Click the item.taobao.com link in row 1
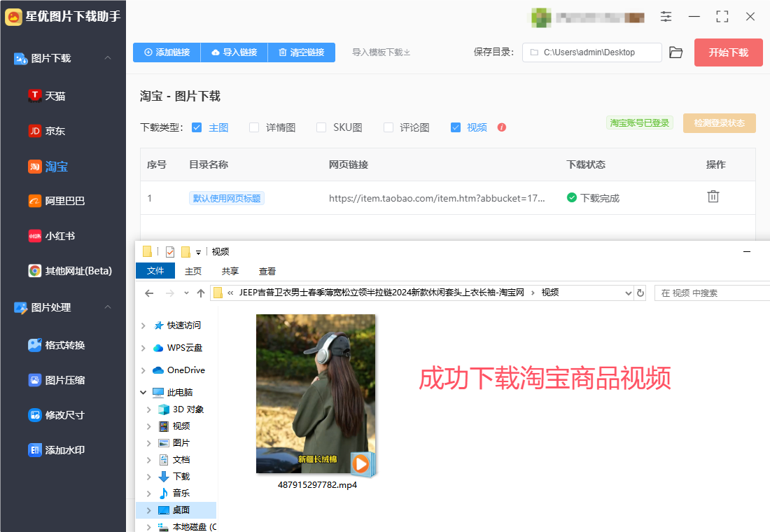 pos(437,199)
